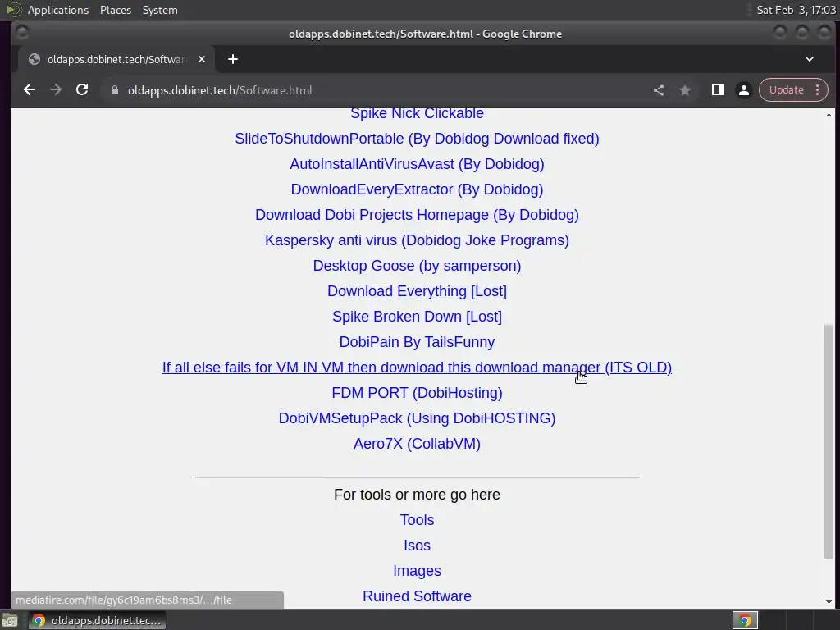
Task: Go to the Ruined Software link
Action: [x=417, y=597]
